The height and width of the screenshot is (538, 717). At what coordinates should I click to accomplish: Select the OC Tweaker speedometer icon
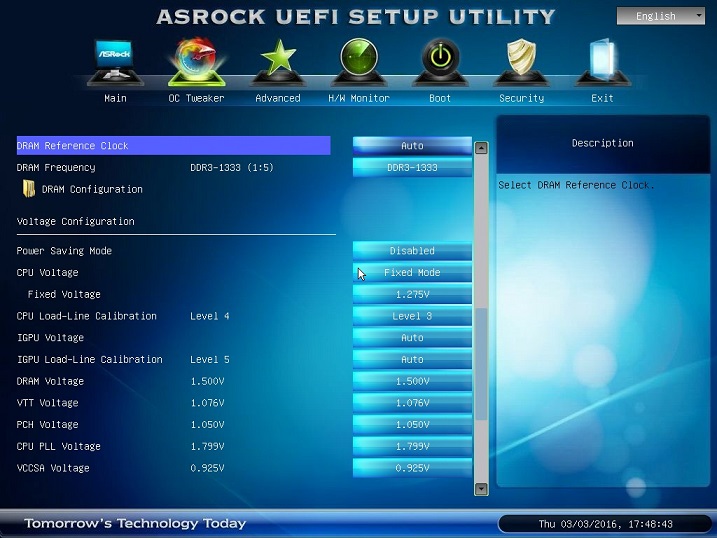click(197, 62)
